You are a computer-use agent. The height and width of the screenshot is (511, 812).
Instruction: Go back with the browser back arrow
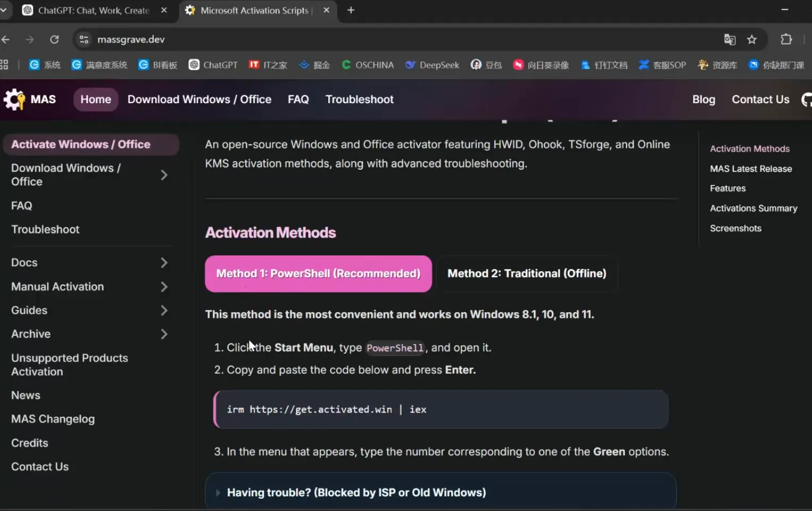pyautogui.click(x=6, y=39)
